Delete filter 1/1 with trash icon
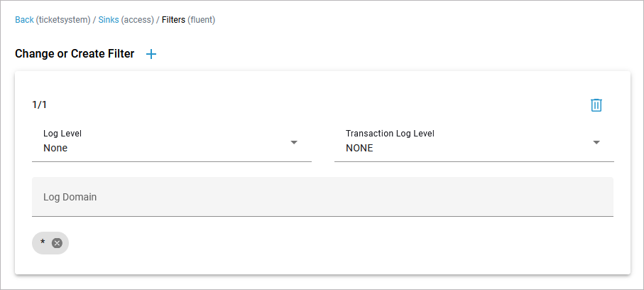The width and height of the screenshot is (644, 290). point(596,105)
